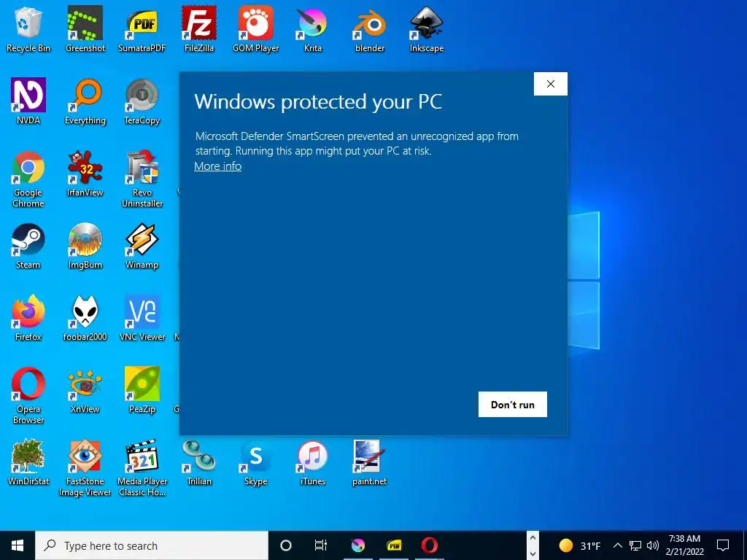The width and height of the screenshot is (747, 560).
Task: Open the notification Action Center
Action: point(723,545)
